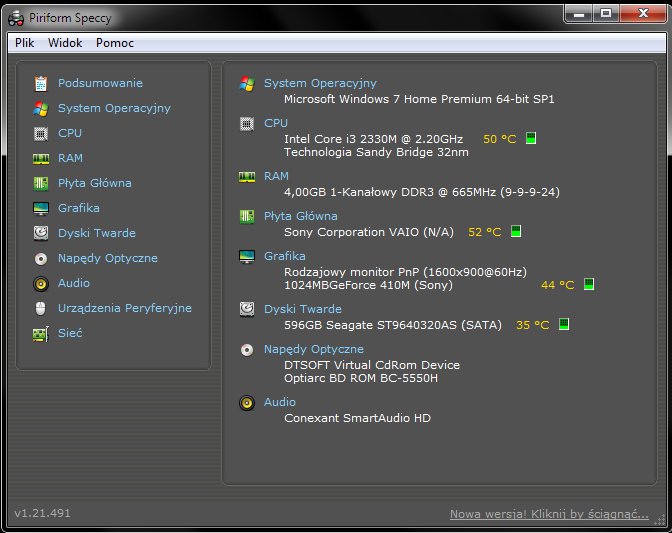Click the 596GB Seagate ST9640320AS entry
The width and height of the screenshot is (672, 533).
coord(393,325)
